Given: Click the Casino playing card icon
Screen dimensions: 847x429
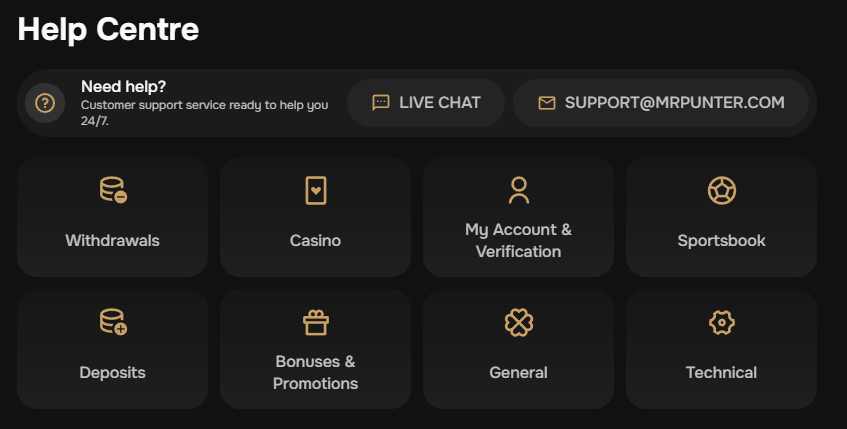Looking at the screenshot, I should 315,190.
